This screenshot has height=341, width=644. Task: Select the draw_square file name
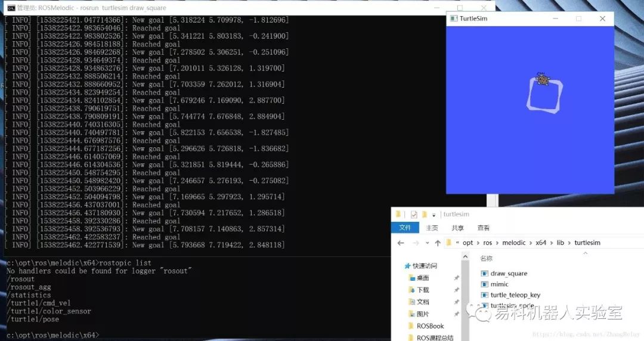[509, 274]
